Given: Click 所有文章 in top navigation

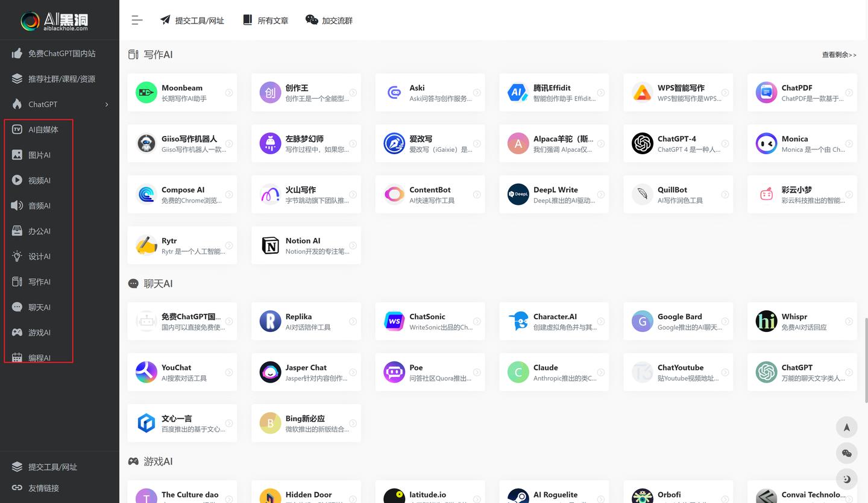Looking at the screenshot, I should pyautogui.click(x=265, y=20).
